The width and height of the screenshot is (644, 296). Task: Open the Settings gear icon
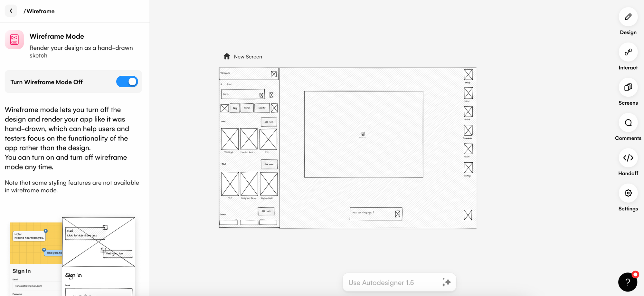[x=628, y=193]
